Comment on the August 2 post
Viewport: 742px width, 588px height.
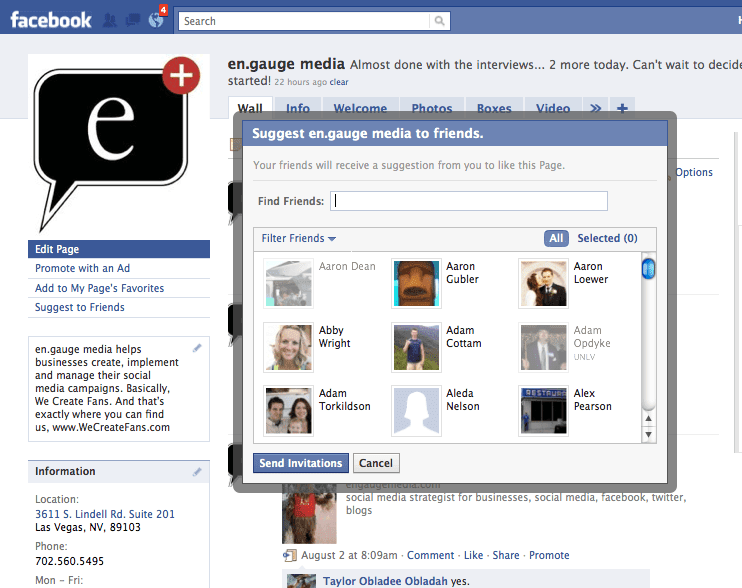(x=430, y=555)
